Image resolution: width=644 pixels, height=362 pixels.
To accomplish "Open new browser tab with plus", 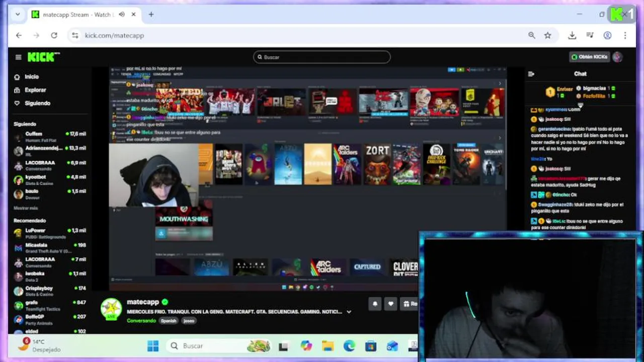I will pyautogui.click(x=151, y=15).
